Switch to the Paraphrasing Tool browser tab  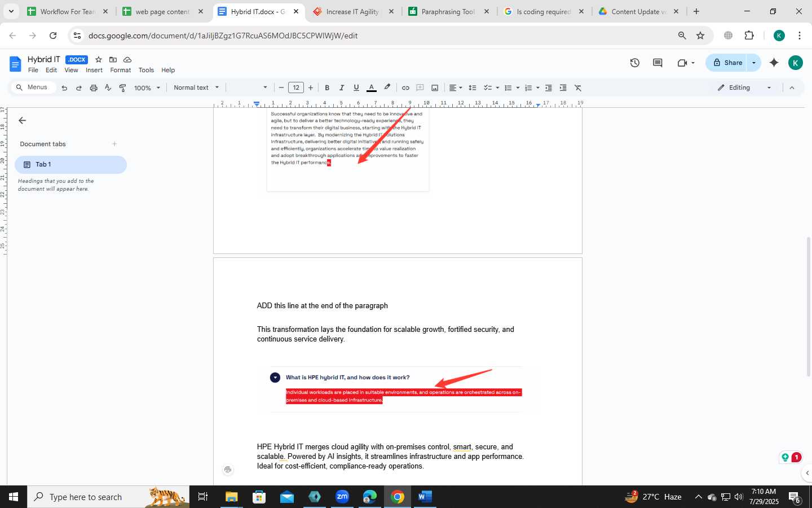(x=449, y=11)
